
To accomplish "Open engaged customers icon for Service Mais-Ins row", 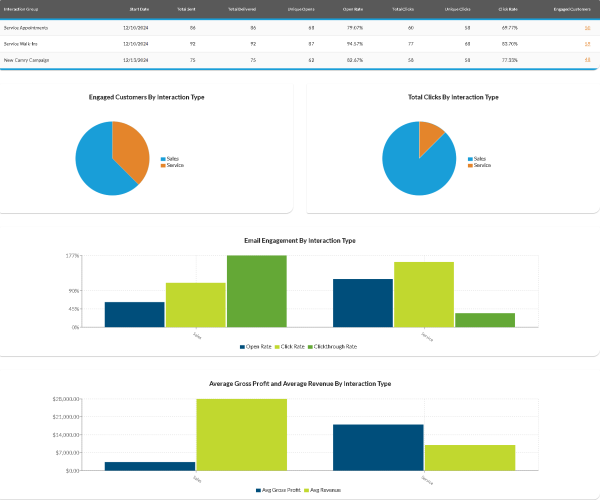I will tap(587, 44).
